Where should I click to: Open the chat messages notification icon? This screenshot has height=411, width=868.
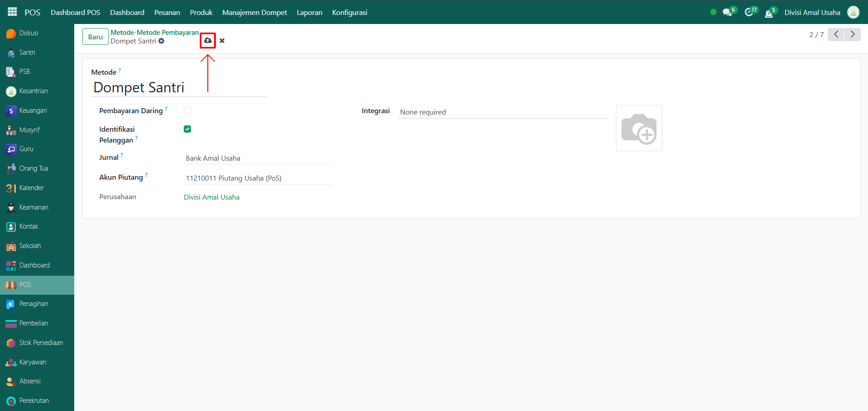point(727,12)
